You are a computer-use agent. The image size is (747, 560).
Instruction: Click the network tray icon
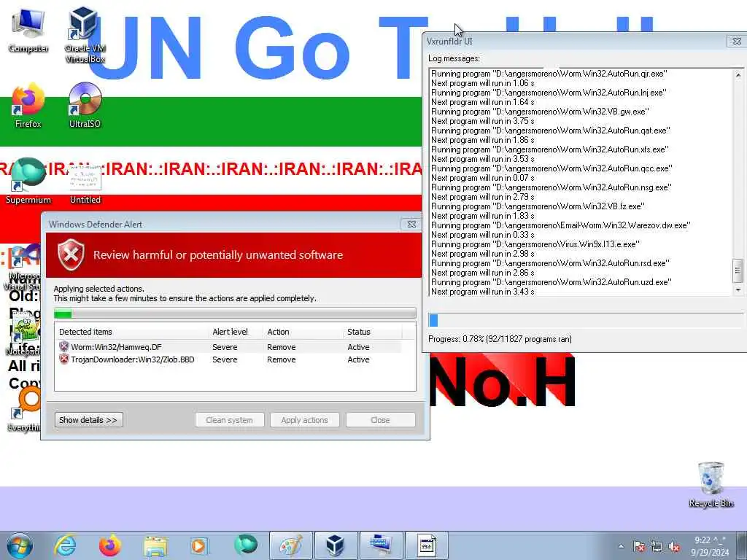657,547
